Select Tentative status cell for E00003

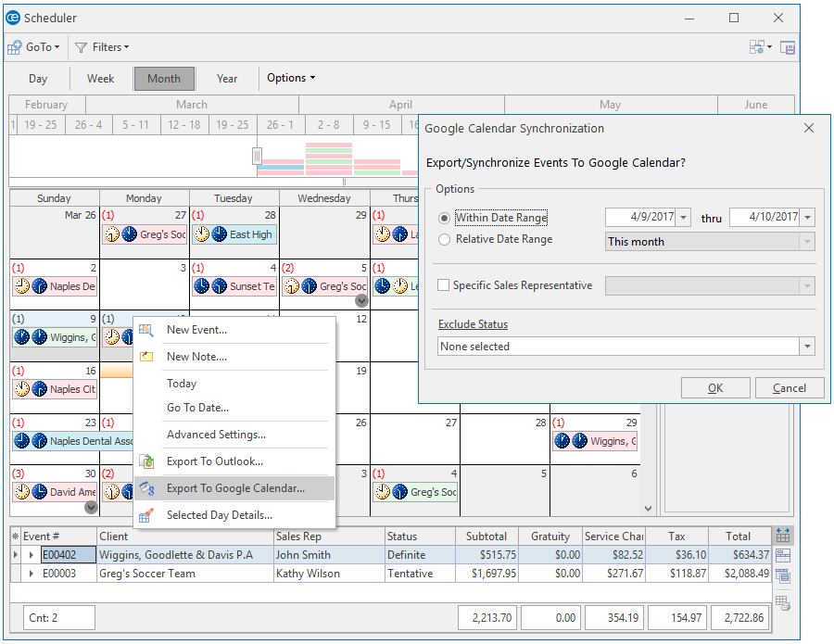coord(420,574)
